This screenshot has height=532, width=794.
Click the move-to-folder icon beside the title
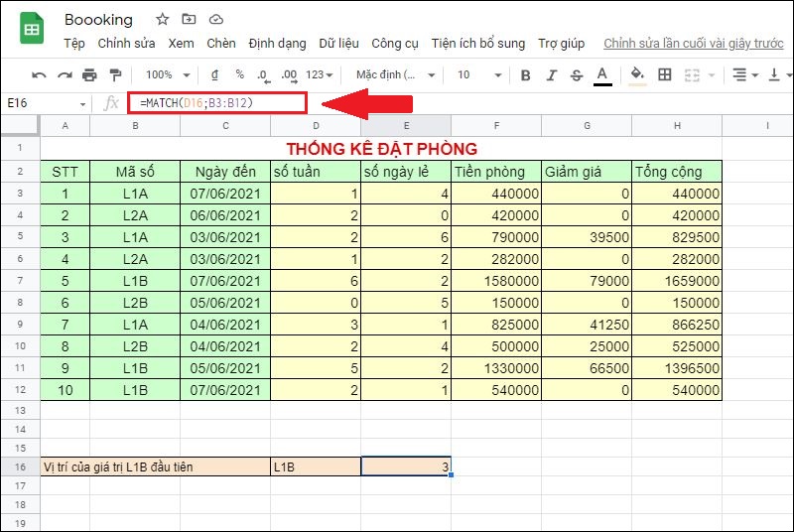(x=191, y=20)
